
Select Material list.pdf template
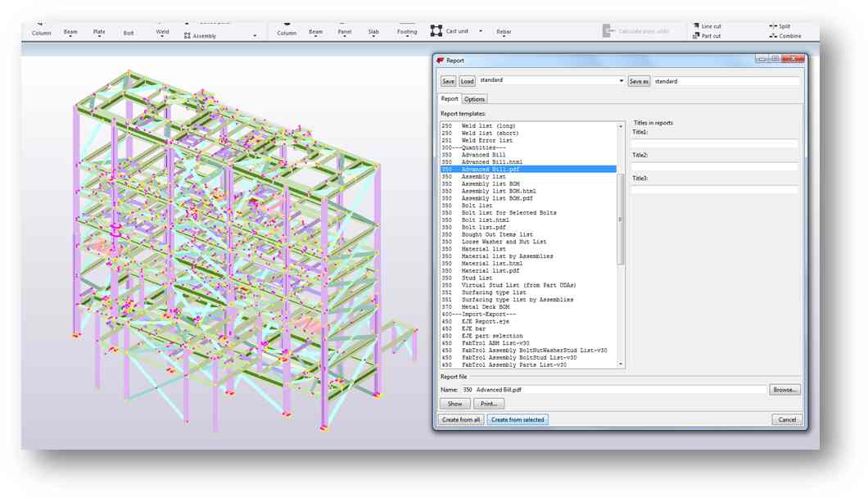coord(490,271)
